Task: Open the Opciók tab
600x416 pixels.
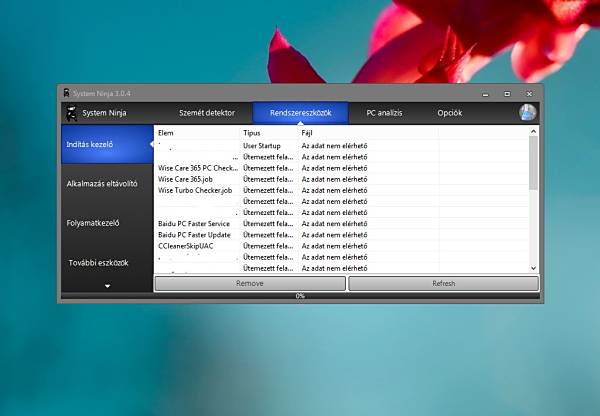Action: (x=449, y=113)
